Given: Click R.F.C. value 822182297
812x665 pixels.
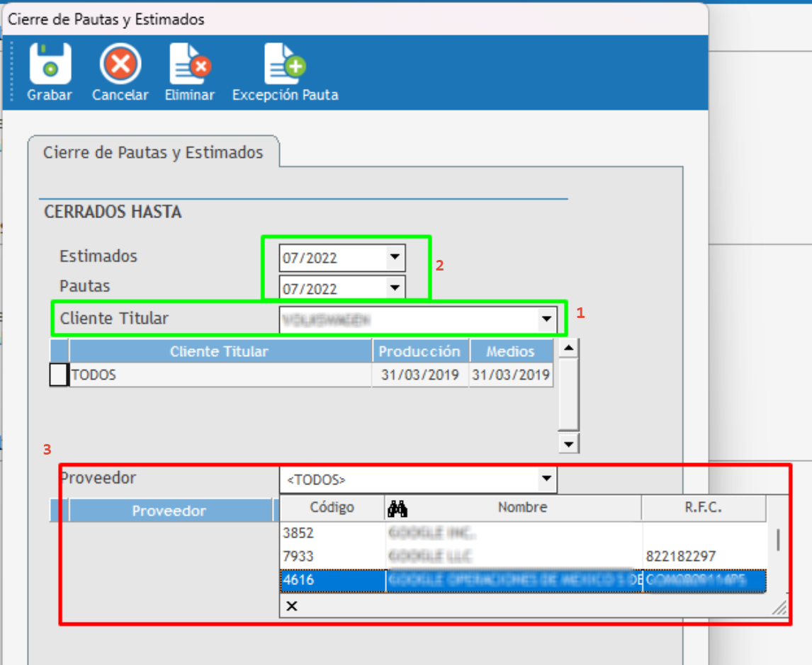Looking at the screenshot, I should click(680, 557).
